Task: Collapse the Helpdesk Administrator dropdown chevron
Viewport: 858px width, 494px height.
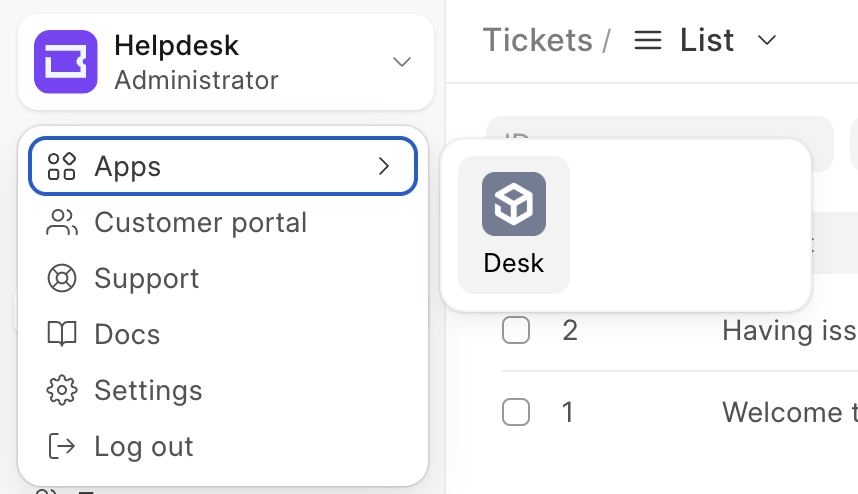Action: pos(402,62)
